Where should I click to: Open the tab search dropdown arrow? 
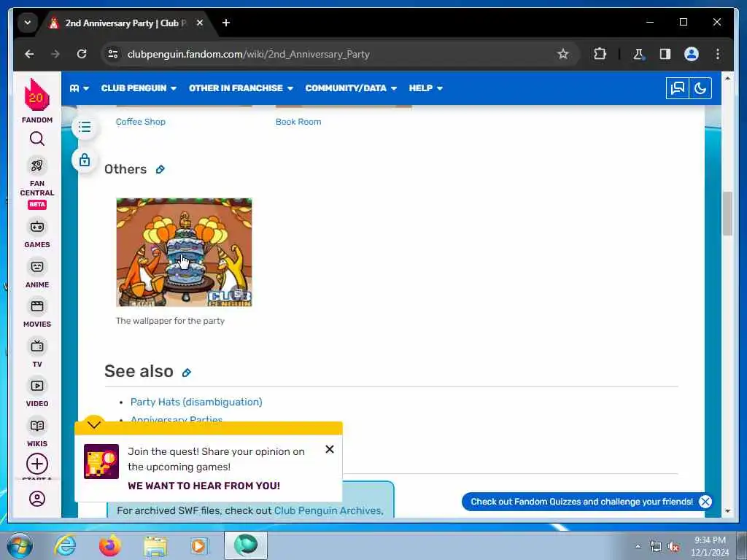pyautogui.click(x=28, y=23)
